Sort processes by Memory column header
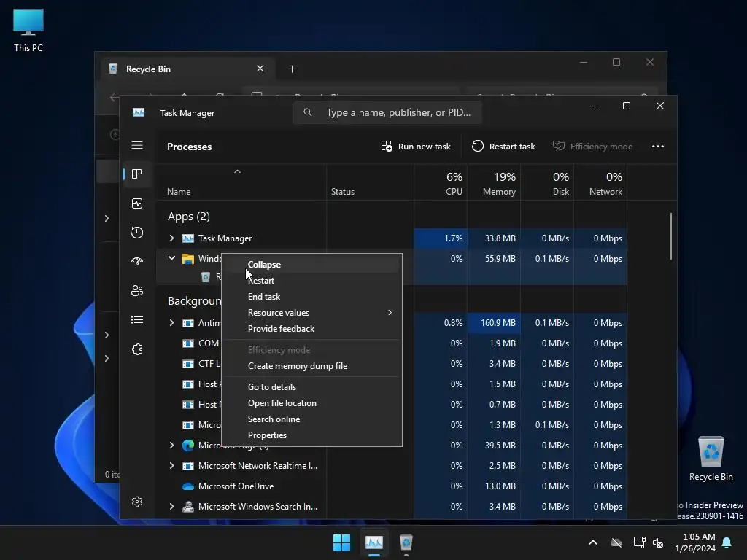 494,183
